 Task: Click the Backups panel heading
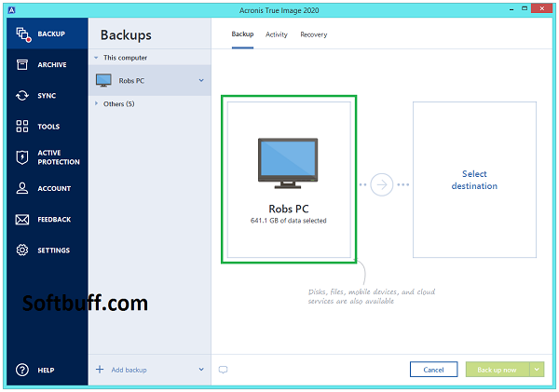pos(126,35)
